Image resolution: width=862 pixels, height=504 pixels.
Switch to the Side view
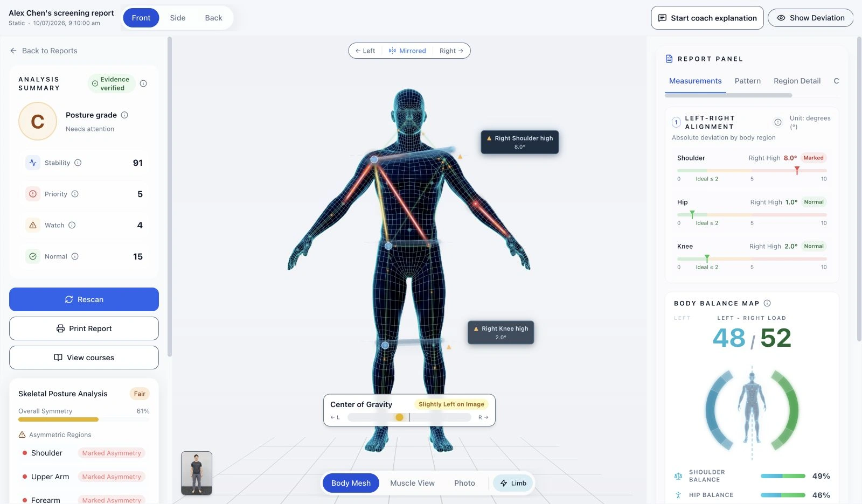click(x=178, y=18)
